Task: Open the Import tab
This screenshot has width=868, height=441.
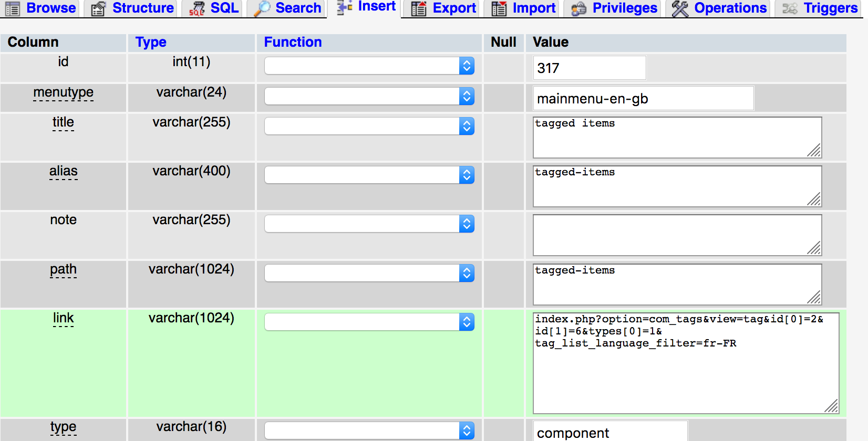Action: click(x=534, y=8)
